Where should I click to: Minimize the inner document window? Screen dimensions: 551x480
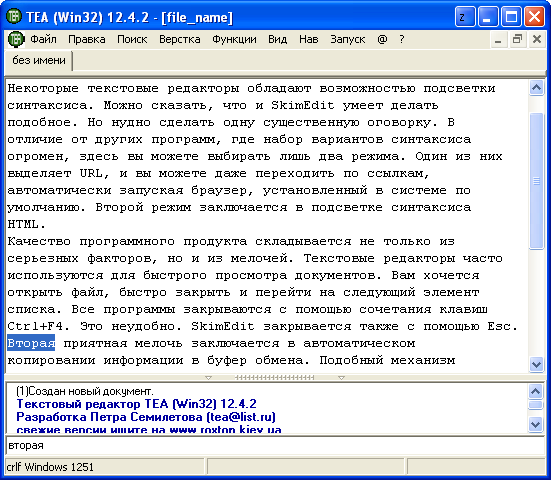498,39
